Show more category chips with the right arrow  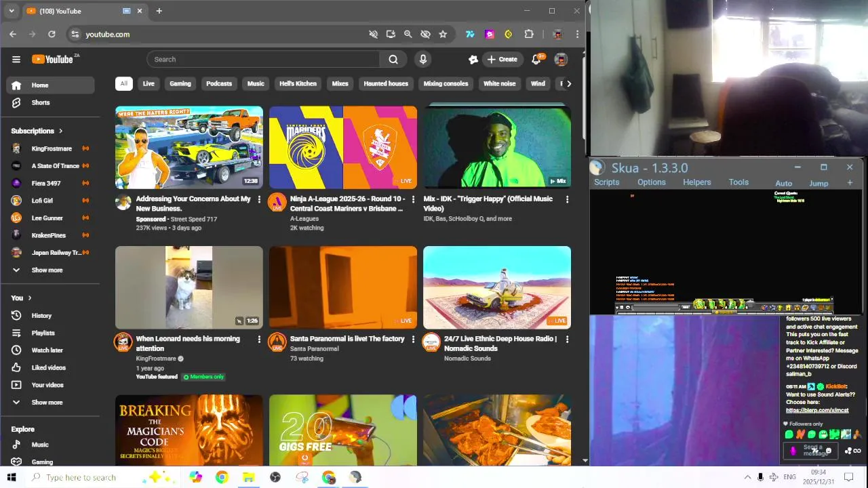click(x=568, y=83)
